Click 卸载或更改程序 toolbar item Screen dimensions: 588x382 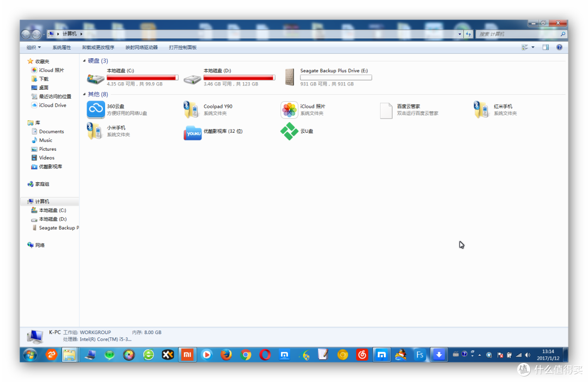98,47
